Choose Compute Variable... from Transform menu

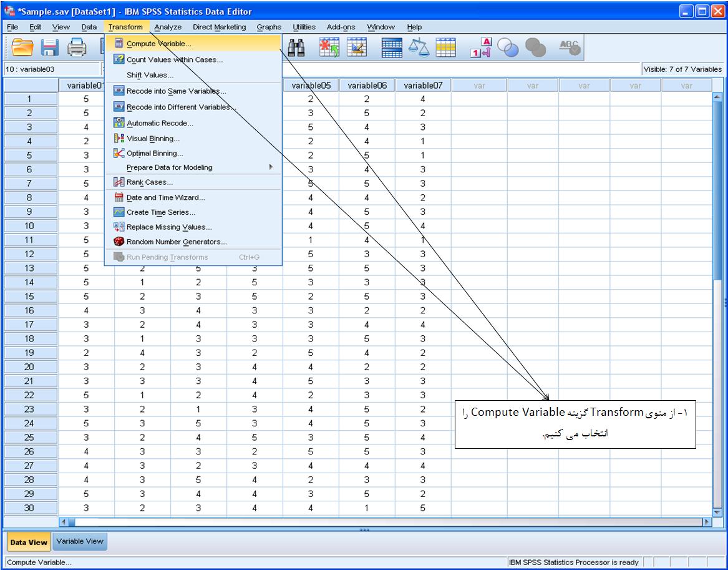[193, 43]
